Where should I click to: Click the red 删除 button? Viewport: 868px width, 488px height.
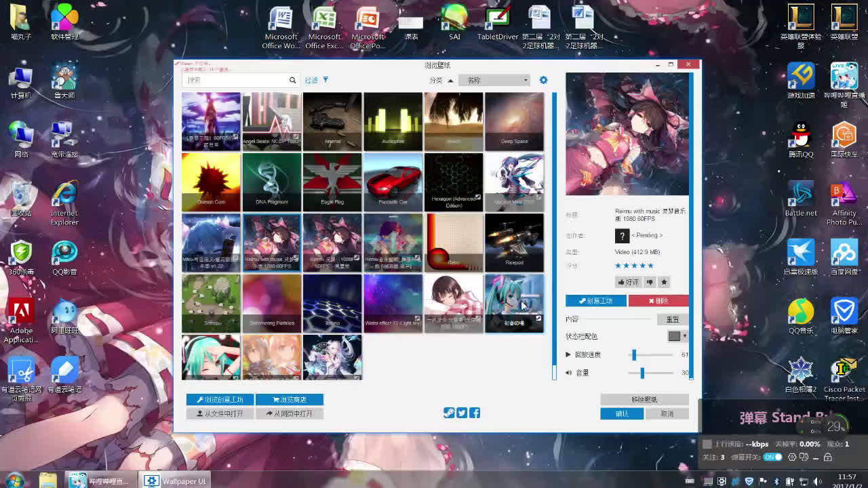point(658,301)
